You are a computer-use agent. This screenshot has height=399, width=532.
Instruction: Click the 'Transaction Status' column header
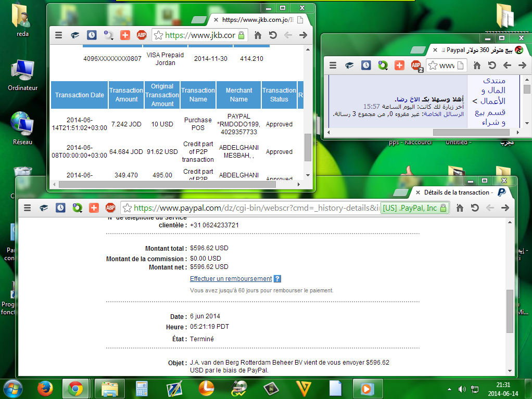coord(279,95)
